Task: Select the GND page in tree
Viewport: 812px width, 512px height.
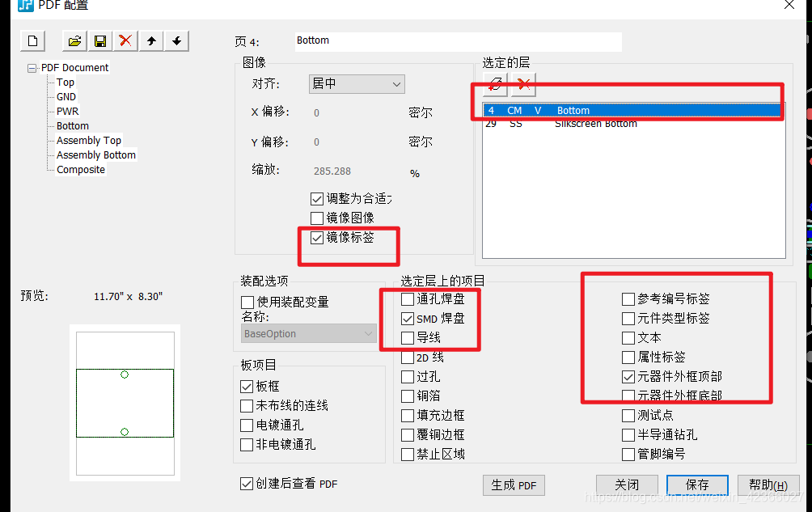Action: point(66,97)
